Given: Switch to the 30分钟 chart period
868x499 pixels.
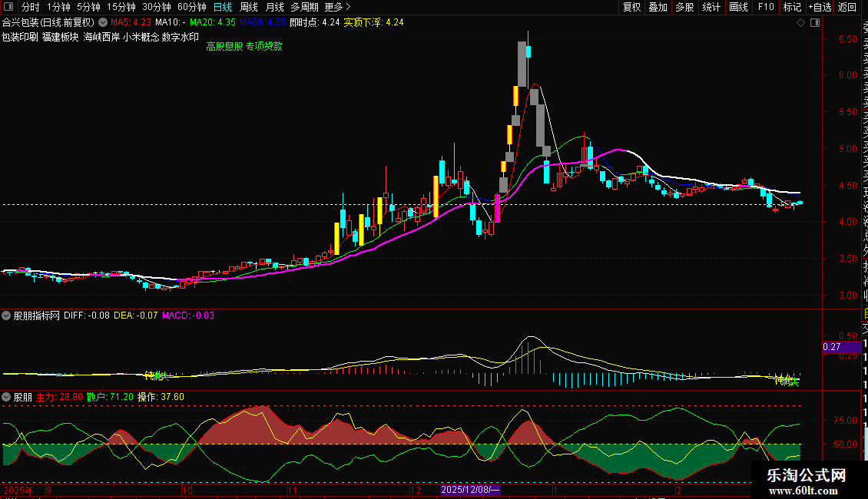Looking at the screenshot, I should pos(157,7).
